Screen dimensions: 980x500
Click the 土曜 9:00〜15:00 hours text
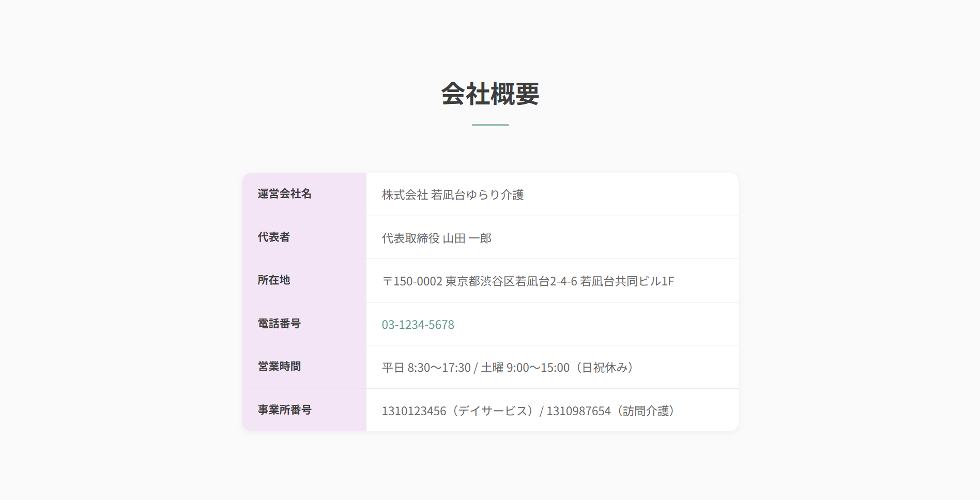[x=525, y=368]
